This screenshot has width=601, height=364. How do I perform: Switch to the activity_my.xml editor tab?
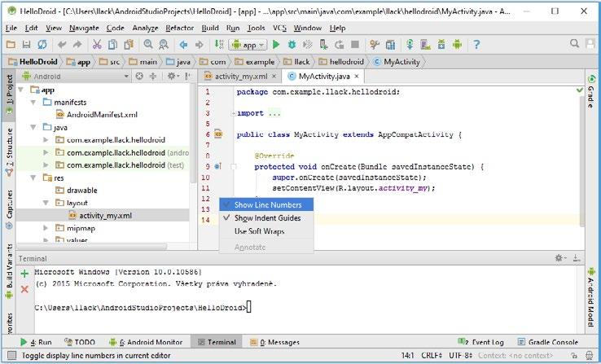240,77
